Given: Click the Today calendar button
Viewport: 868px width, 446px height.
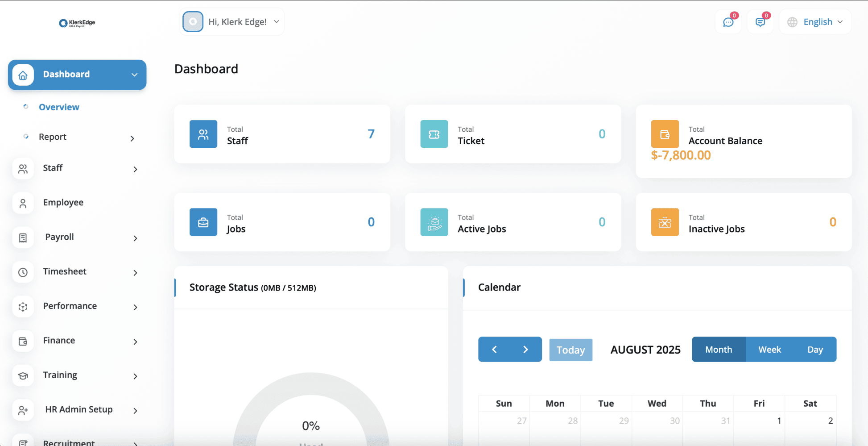Looking at the screenshot, I should tap(570, 350).
